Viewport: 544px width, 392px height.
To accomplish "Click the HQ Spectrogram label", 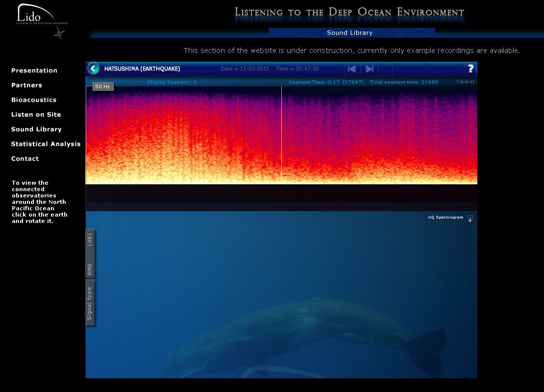I will click(x=445, y=218).
